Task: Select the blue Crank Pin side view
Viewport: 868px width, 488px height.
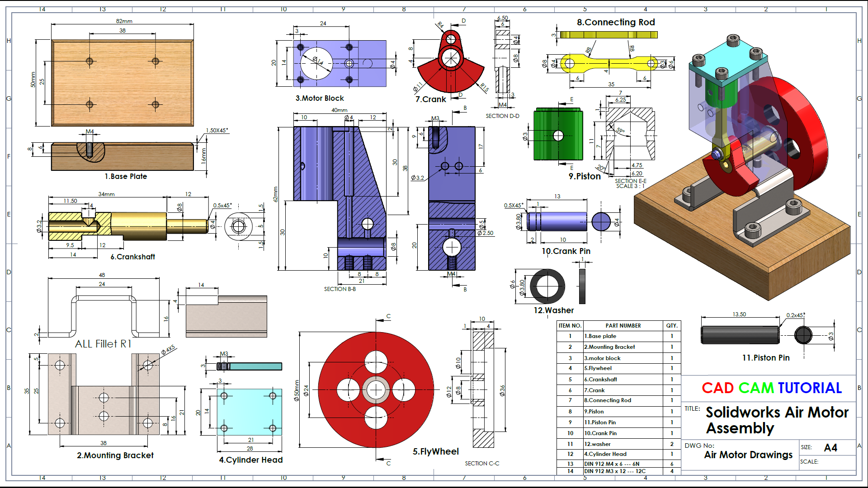Action: (x=557, y=221)
